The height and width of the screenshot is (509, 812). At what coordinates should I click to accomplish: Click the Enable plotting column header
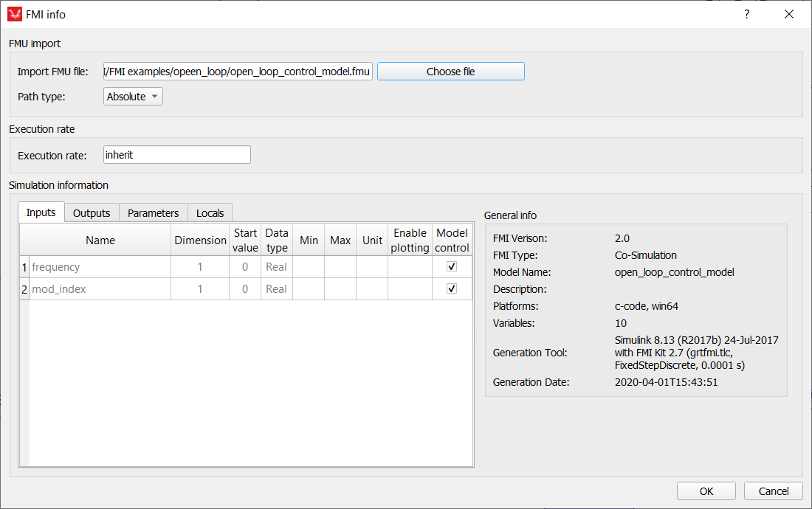(x=410, y=240)
